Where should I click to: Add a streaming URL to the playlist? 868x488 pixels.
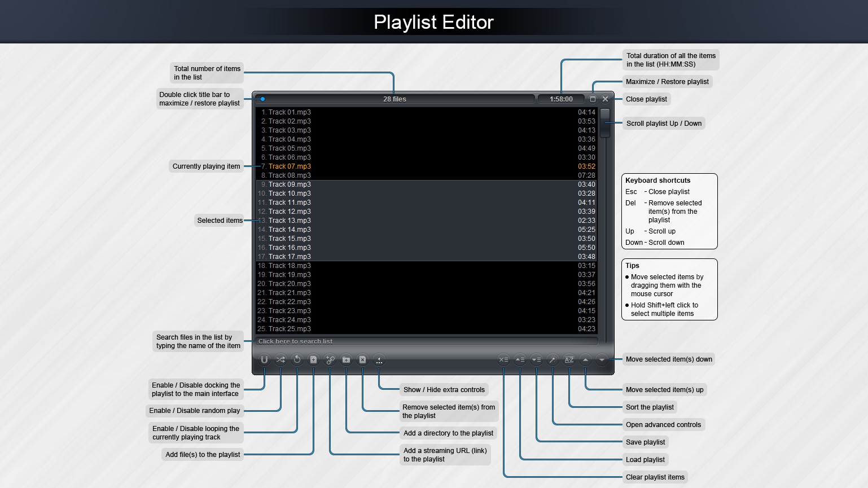pyautogui.click(x=330, y=359)
